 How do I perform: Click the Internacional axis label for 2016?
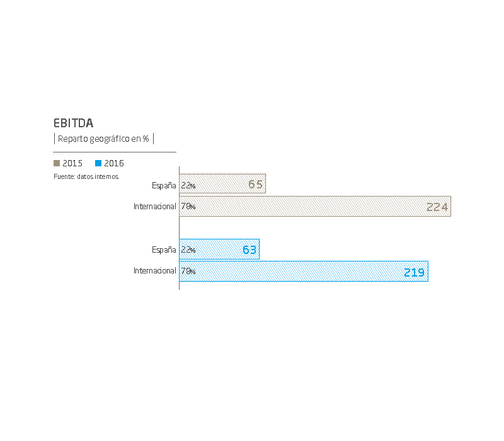(x=154, y=271)
